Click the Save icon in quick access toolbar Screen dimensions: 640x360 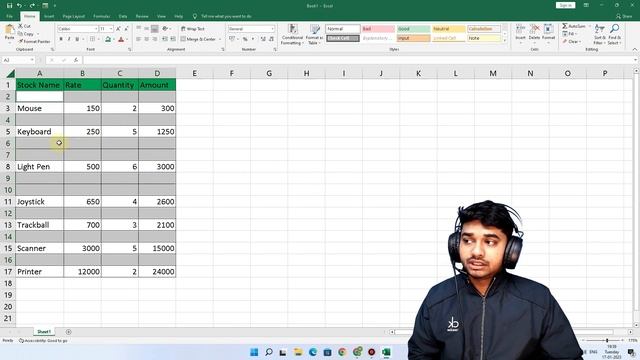[9, 6]
